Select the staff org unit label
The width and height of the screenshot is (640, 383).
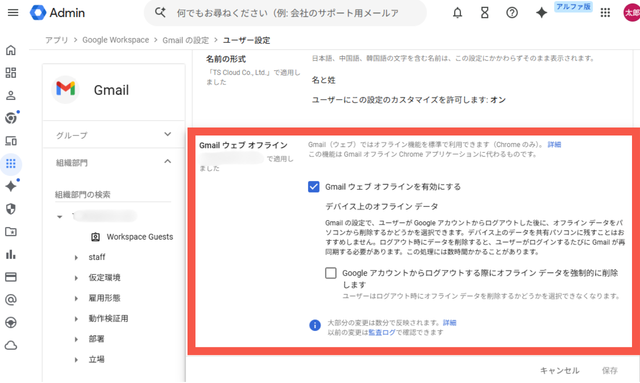click(97, 257)
